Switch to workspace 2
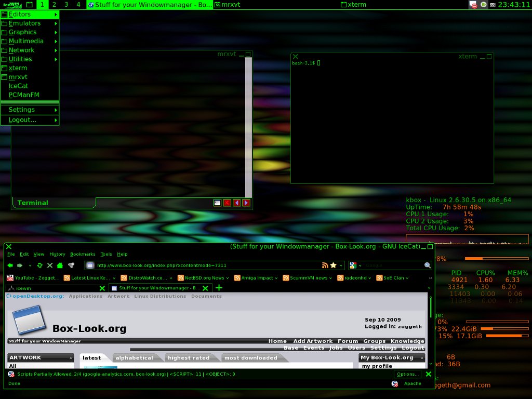 (54, 5)
